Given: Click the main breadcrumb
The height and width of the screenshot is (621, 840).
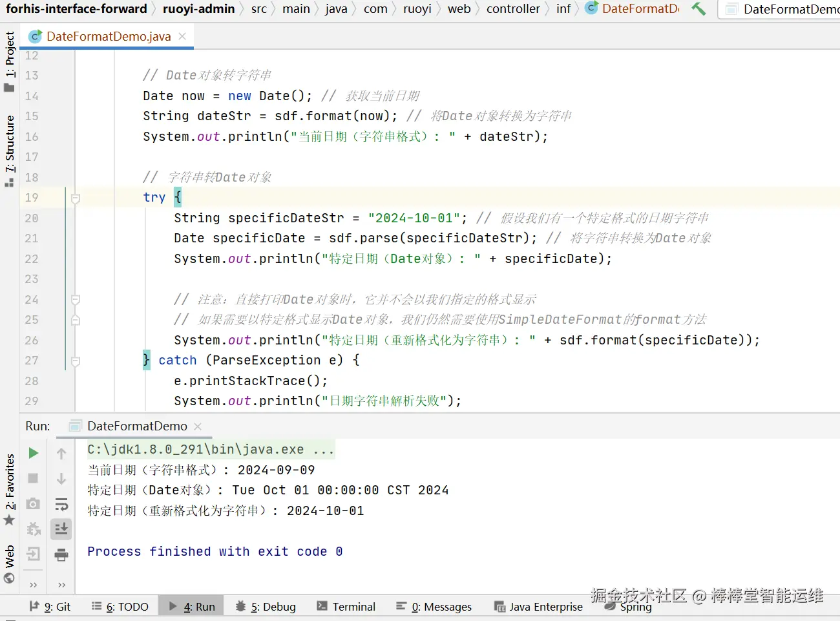Looking at the screenshot, I should click(x=296, y=8).
